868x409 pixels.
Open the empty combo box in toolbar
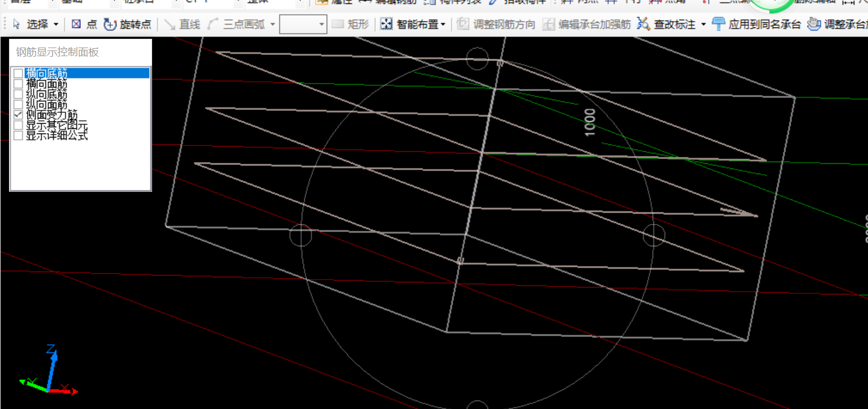point(303,25)
